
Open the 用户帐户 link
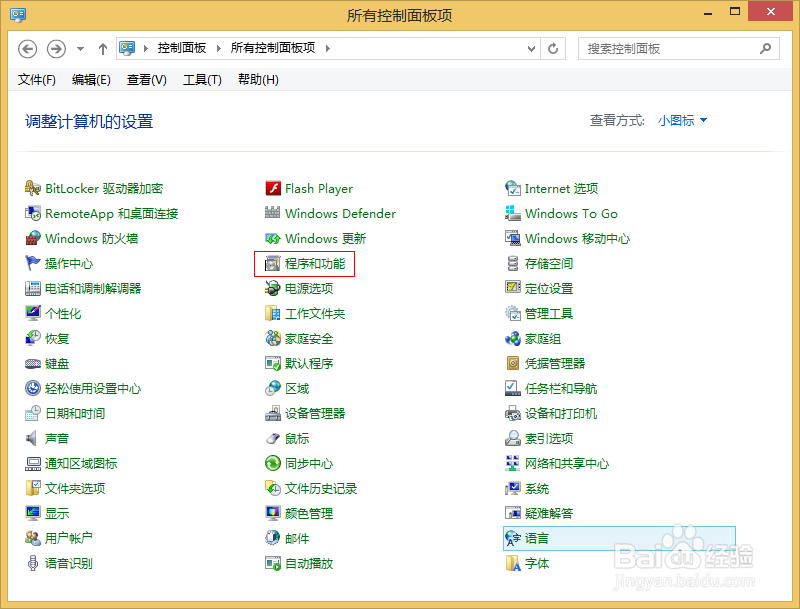tap(69, 538)
